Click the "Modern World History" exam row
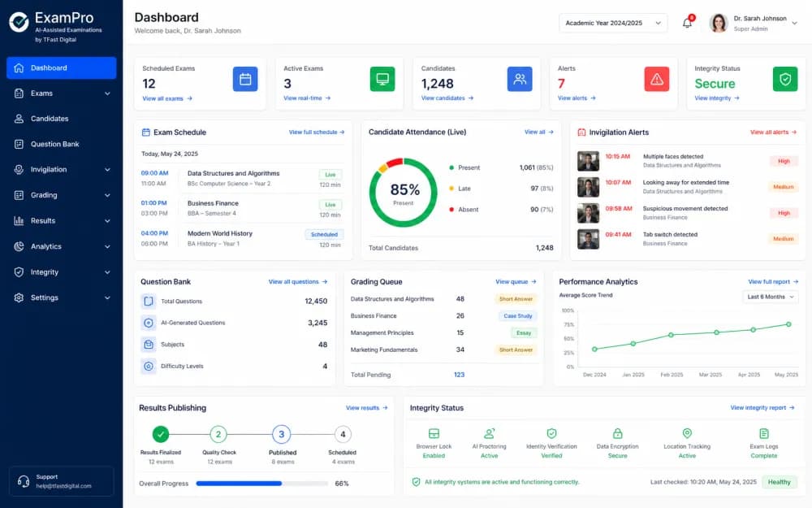This screenshot has width=812, height=508. click(242, 238)
